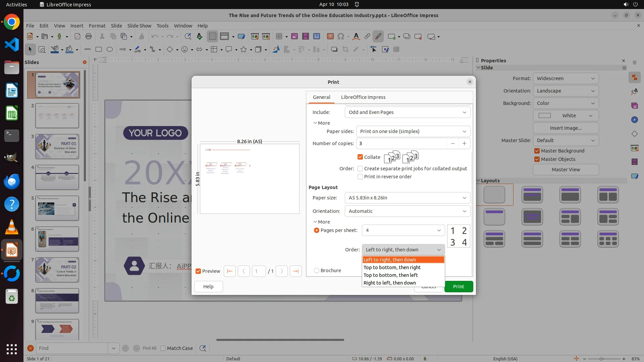Image resolution: width=644 pixels, height=362 pixels.
Task: Open Thunderbird from the dock
Action: pos(12,181)
